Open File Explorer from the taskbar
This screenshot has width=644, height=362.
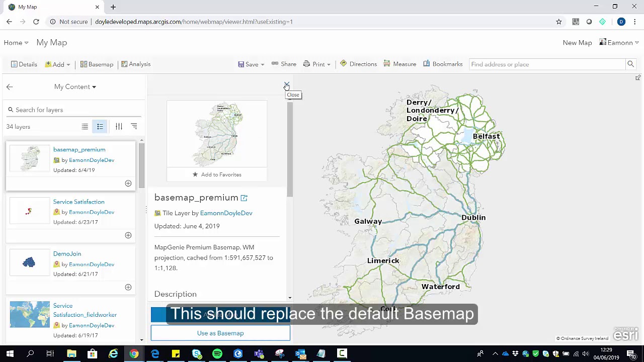(71, 354)
